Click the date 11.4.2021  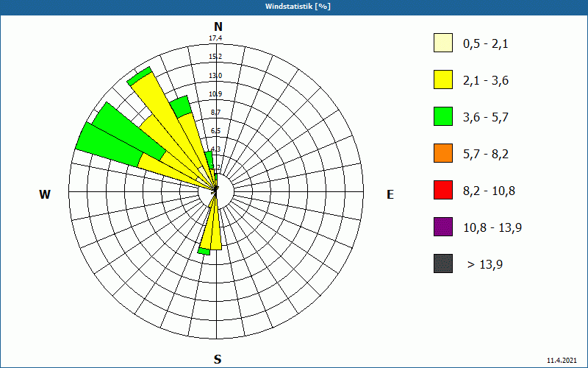[562, 361]
